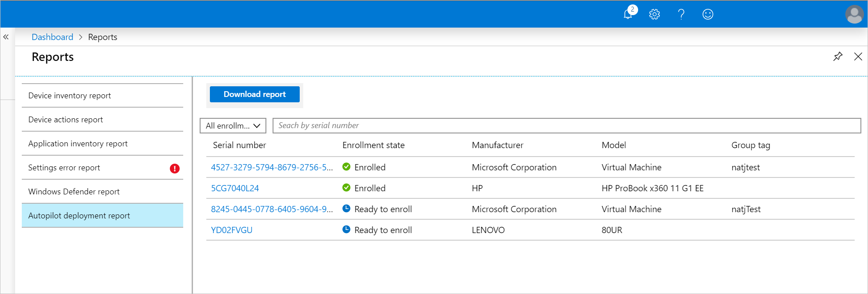Expand the All enrollment states dropdown
868x294 pixels.
click(233, 126)
